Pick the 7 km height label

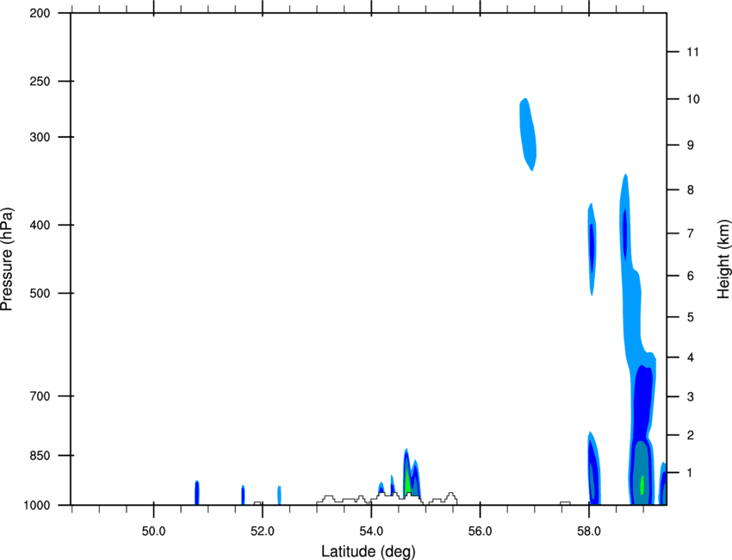click(x=691, y=233)
